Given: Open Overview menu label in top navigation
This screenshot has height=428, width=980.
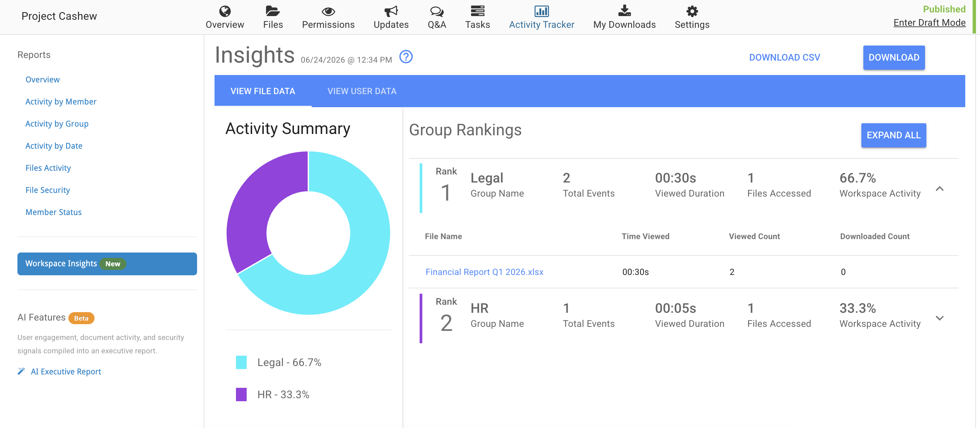Looking at the screenshot, I should tap(225, 25).
